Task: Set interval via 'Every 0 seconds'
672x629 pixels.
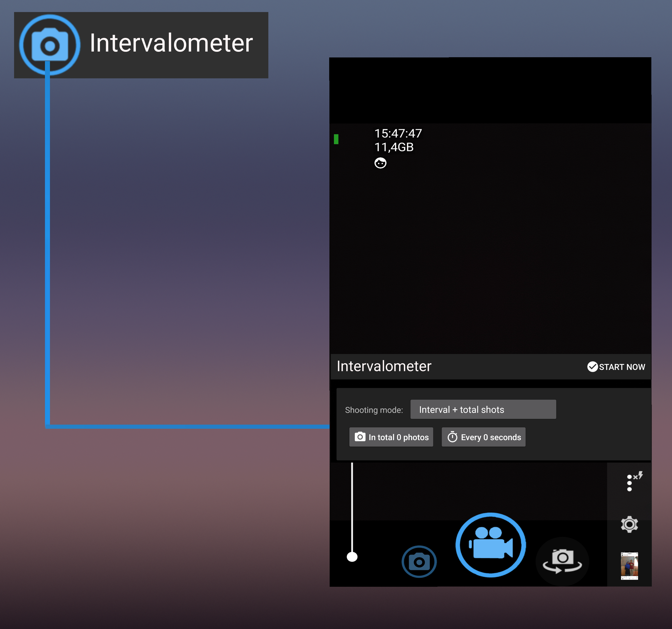Action: (483, 437)
